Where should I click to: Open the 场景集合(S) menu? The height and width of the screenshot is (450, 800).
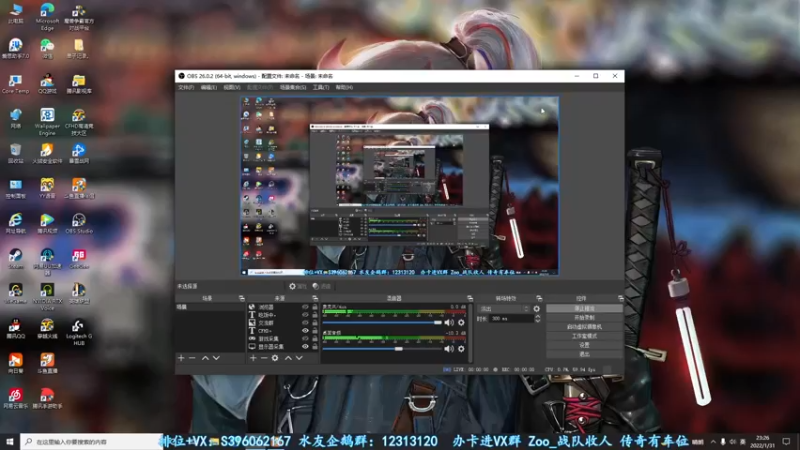(293, 88)
